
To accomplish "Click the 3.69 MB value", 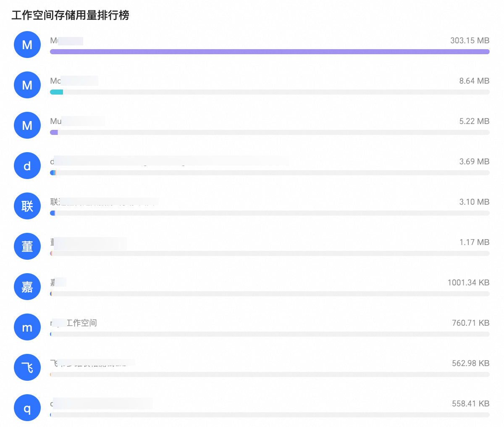I will click(474, 162).
